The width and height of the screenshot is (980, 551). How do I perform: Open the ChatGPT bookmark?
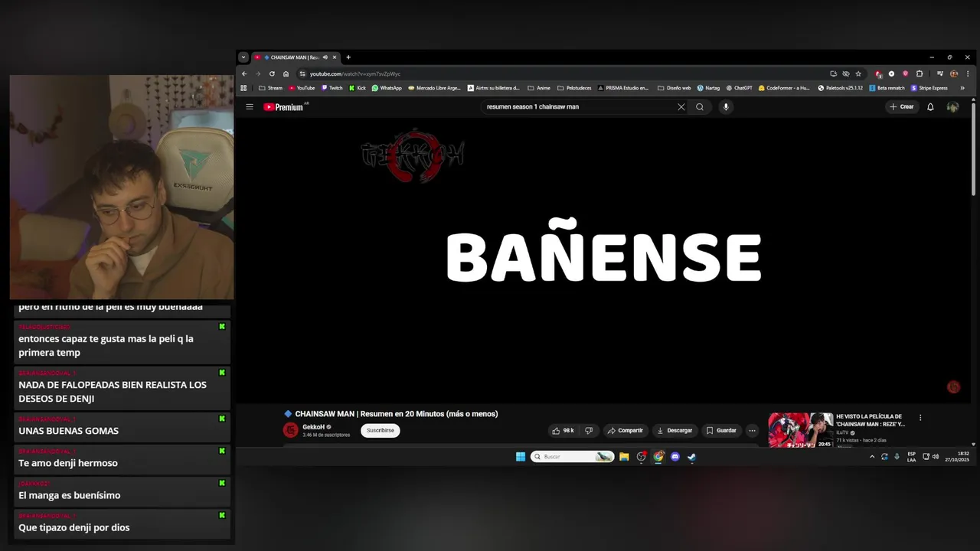pyautogui.click(x=739, y=88)
